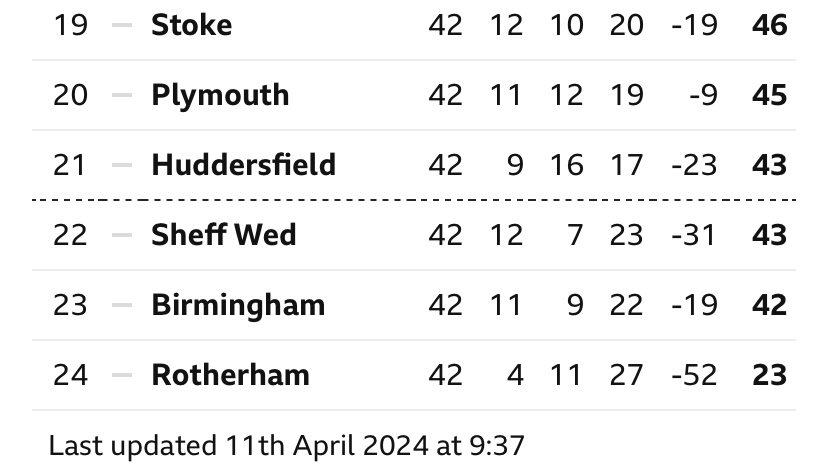Screen dimensions: 828x468
Task: Select Rotherham in the table
Action: click(230, 375)
